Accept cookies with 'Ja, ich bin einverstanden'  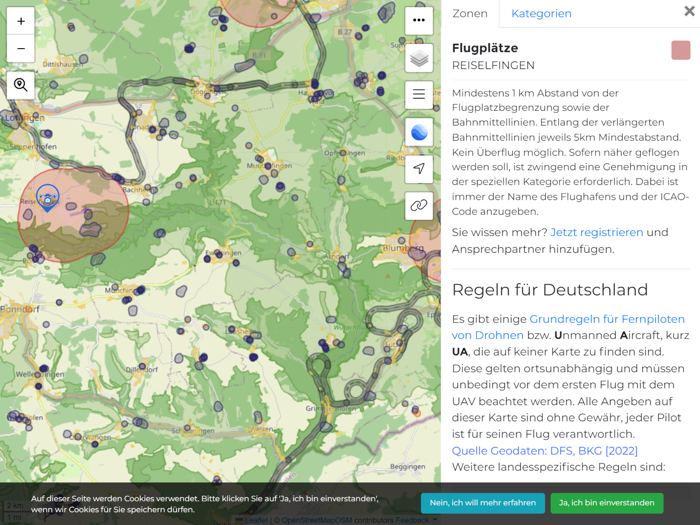coord(607,503)
